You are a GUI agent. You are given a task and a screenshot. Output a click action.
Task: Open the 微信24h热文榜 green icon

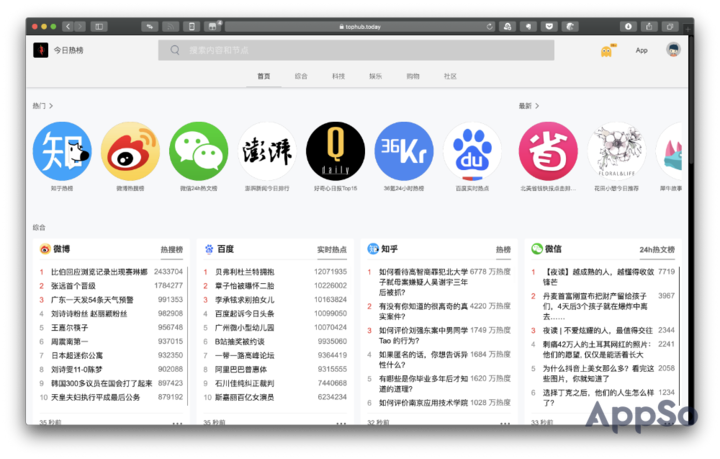click(x=199, y=151)
